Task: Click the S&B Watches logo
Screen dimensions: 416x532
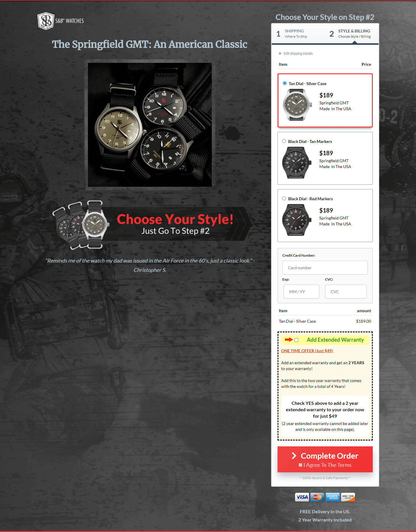Action: [60, 21]
